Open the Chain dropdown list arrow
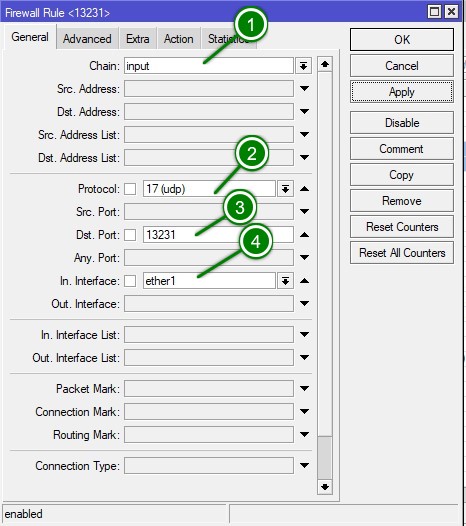466x526 pixels. (303, 66)
